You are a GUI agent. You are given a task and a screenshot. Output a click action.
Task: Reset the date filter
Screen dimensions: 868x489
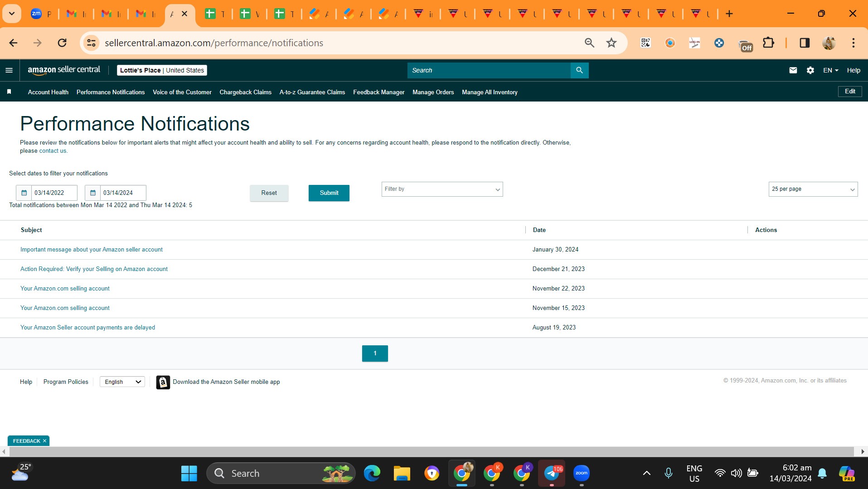269,193
